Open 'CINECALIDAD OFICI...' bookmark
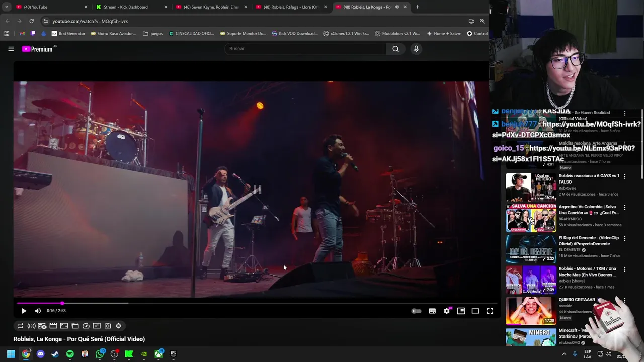 191,34
